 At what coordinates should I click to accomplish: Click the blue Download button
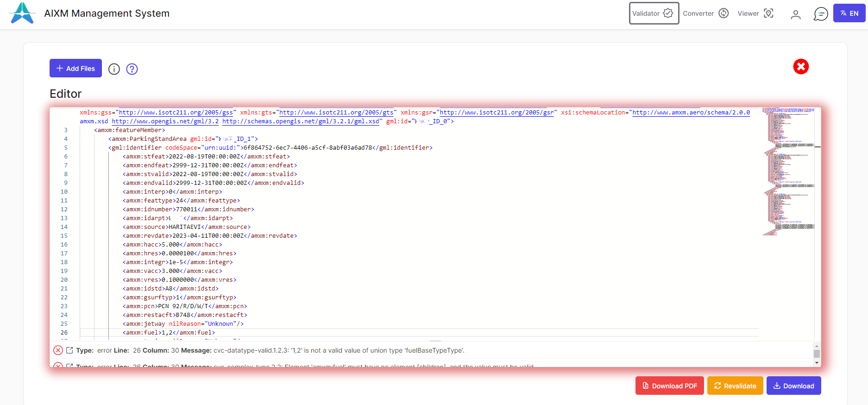(x=793, y=386)
